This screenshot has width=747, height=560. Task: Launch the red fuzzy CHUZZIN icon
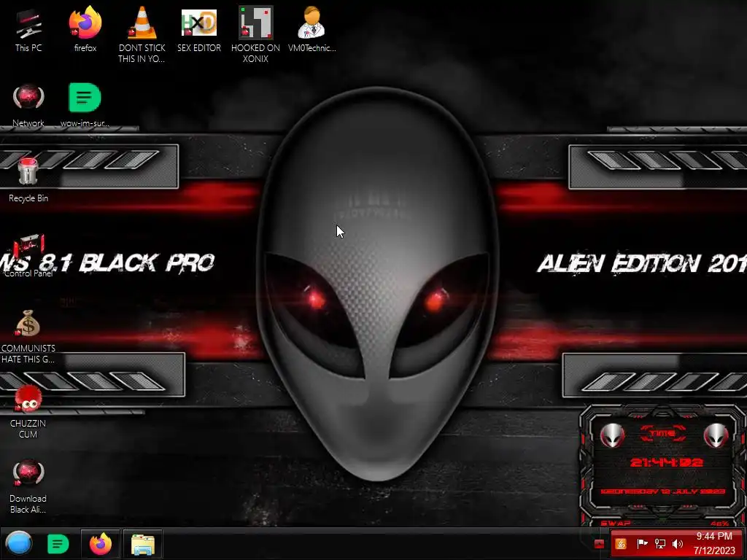[28, 412]
